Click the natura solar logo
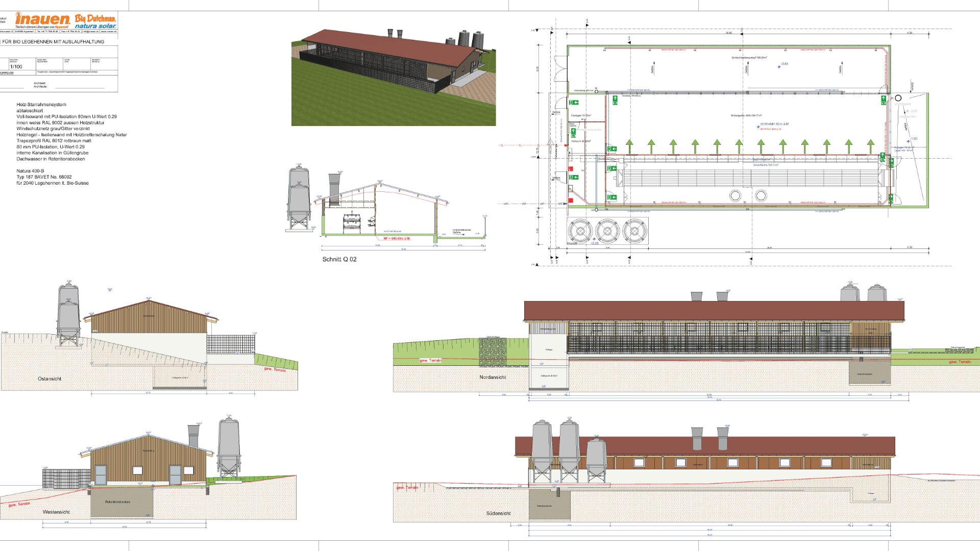The image size is (980, 551). (x=95, y=26)
